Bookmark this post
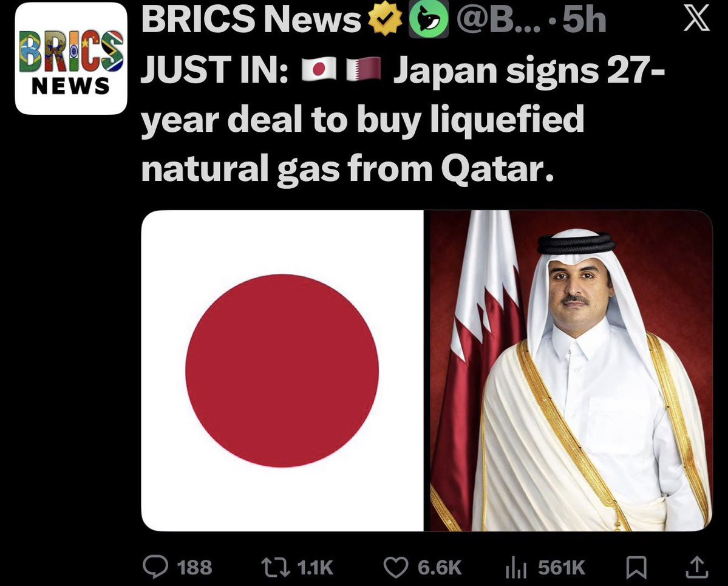Image resolution: width=728 pixels, height=586 pixels. (x=636, y=567)
